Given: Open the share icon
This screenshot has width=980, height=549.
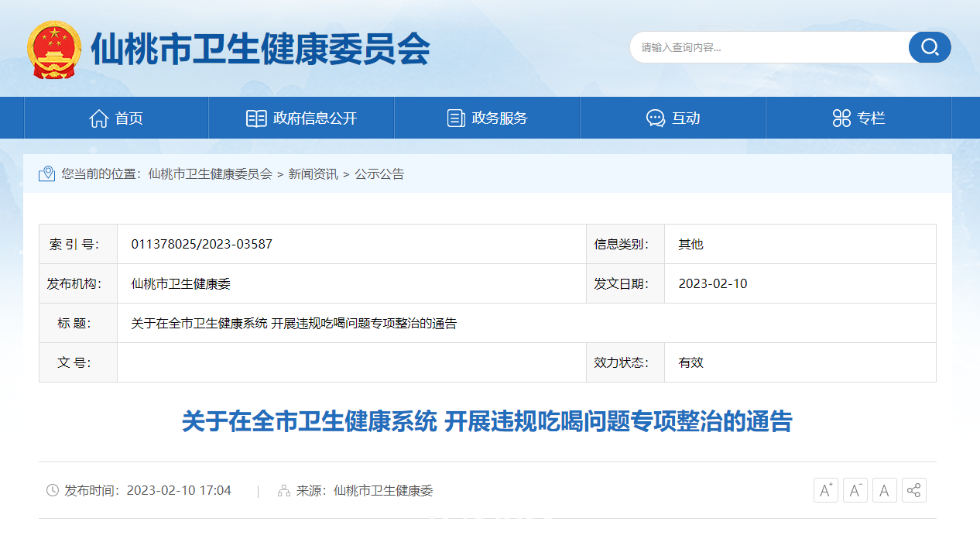Looking at the screenshot, I should (914, 490).
